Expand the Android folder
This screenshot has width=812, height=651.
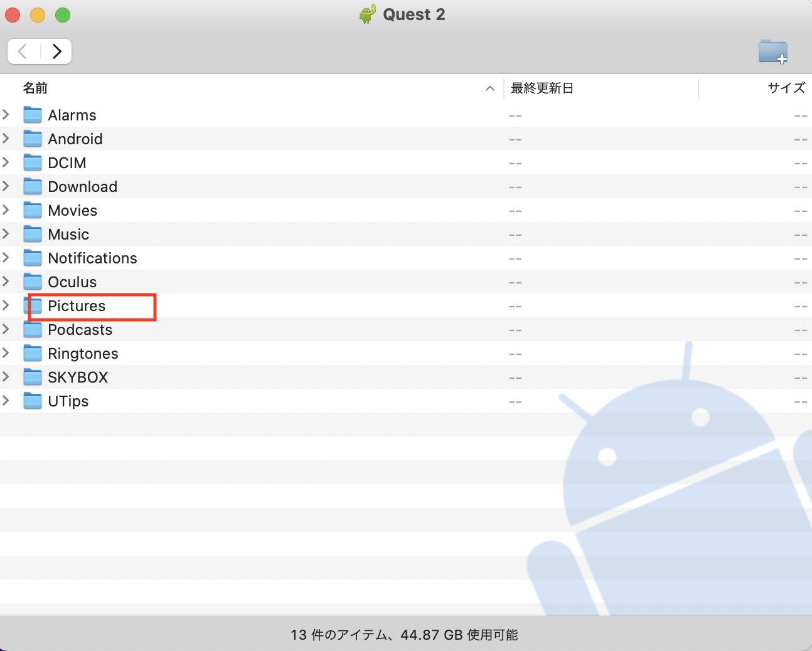coord(6,138)
